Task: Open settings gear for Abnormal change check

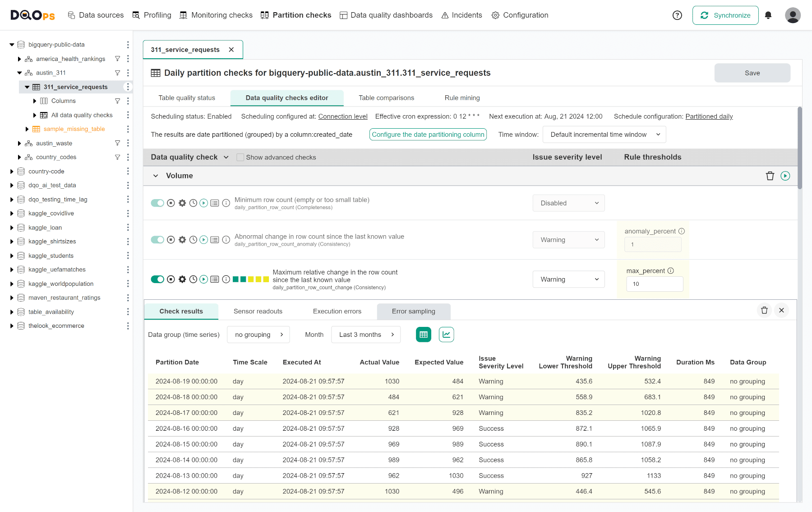Action: click(x=182, y=240)
